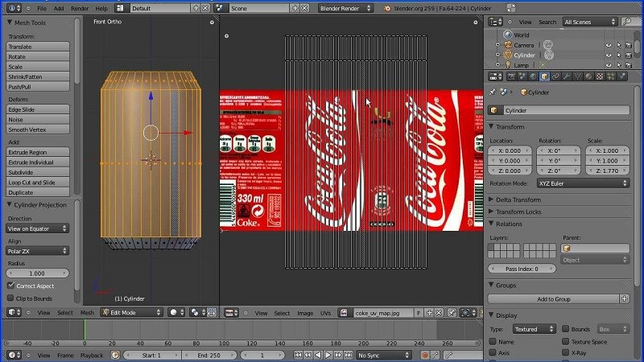Toggle automatic keyframe record button
Viewport: 644px width, 362px height.
pos(425,355)
